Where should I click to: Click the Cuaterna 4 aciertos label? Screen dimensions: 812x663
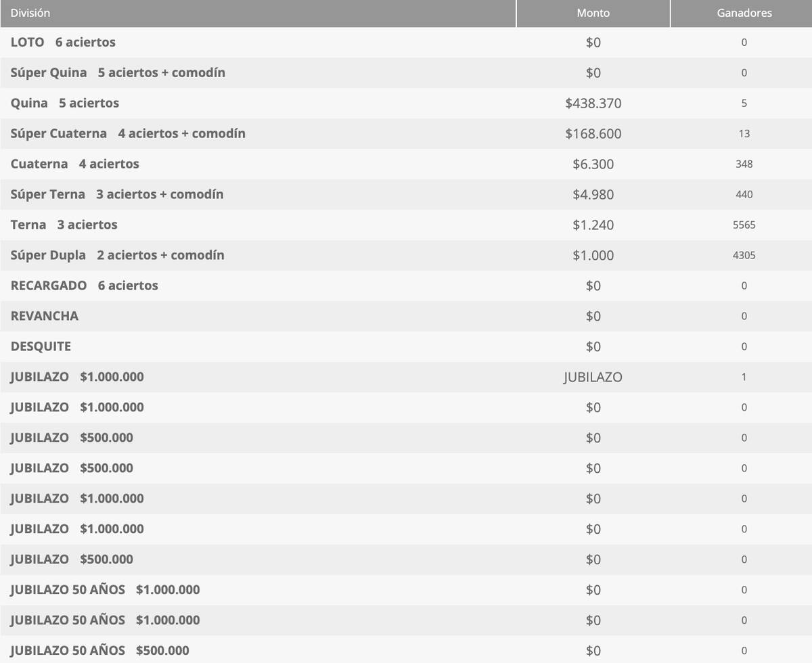74,164
